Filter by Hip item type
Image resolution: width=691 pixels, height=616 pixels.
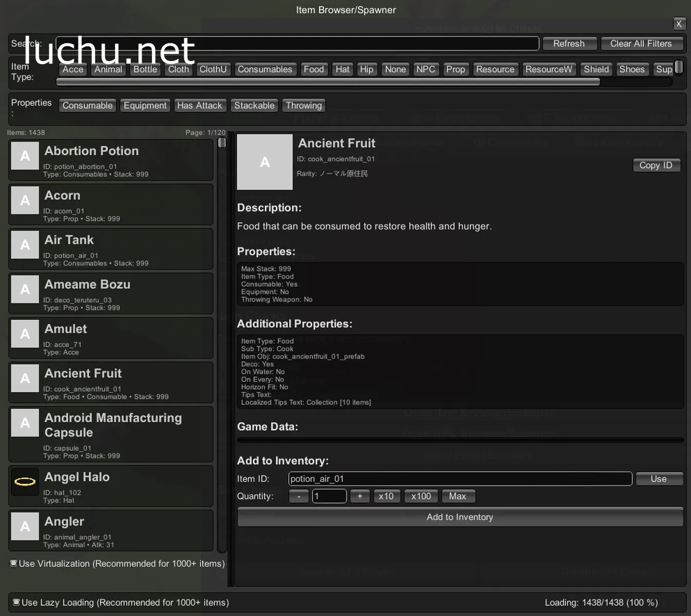(x=367, y=69)
